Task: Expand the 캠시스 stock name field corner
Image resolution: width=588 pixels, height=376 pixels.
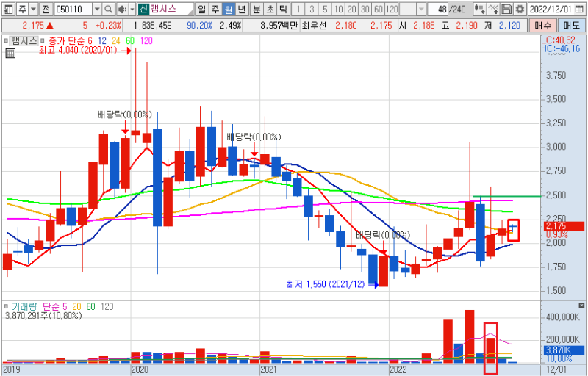Action: [x=190, y=12]
